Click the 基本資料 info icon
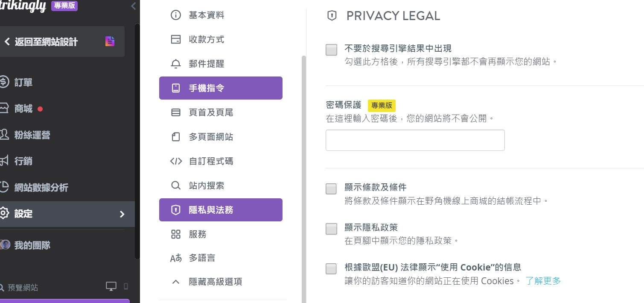The image size is (644, 303). 175,15
